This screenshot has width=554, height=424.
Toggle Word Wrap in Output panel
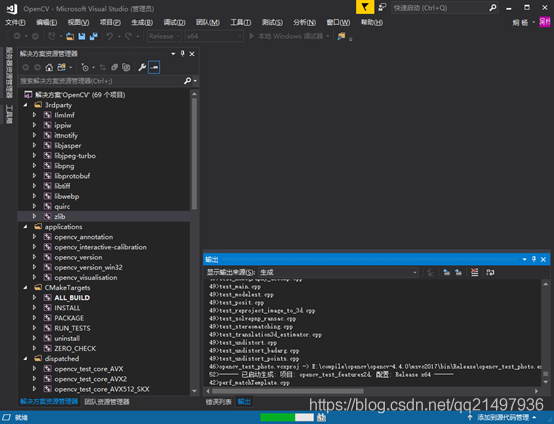490,272
